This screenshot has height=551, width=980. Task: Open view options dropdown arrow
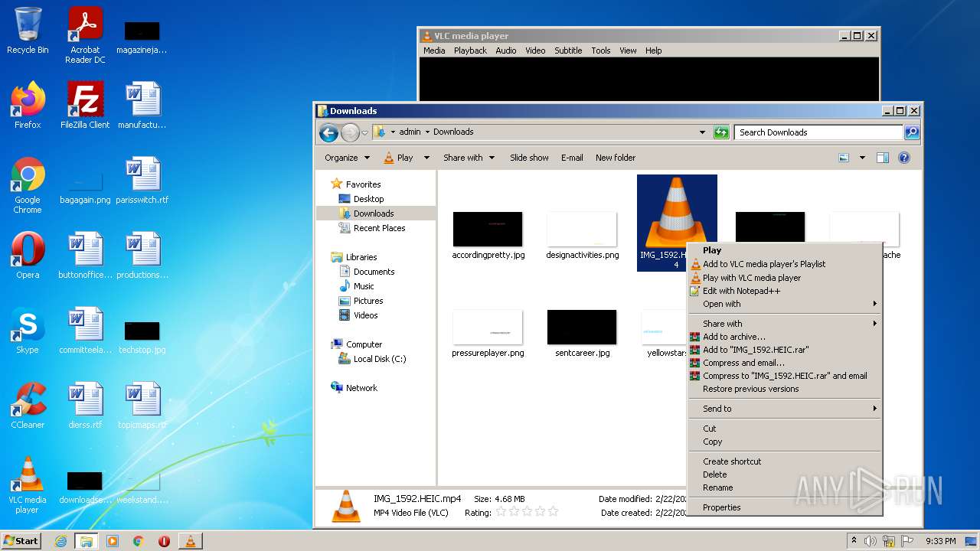(862, 158)
